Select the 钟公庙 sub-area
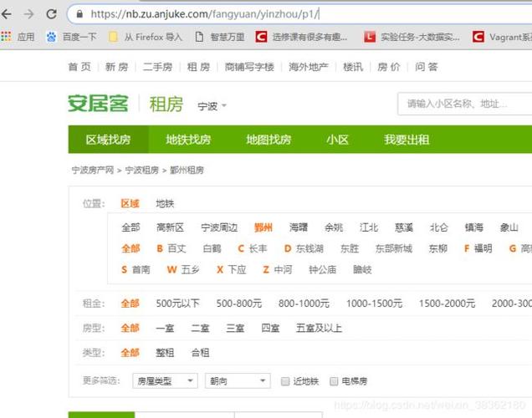Image resolution: width=532 pixels, height=418 pixels. pyautogui.click(x=322, y=269)
